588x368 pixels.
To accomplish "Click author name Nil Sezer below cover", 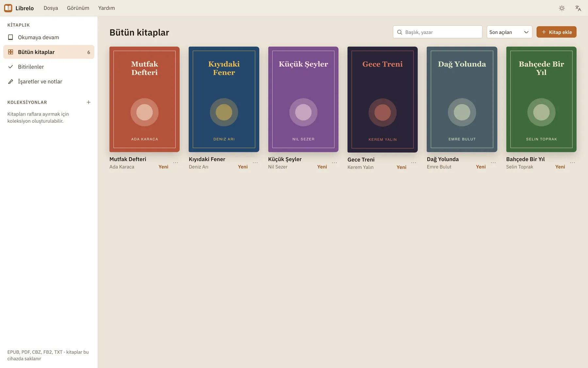I will pyautogui.click(x=278, y=167).
